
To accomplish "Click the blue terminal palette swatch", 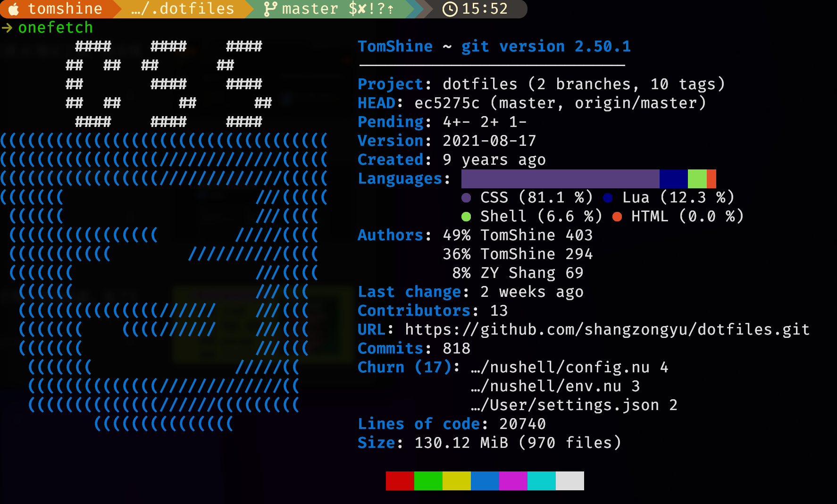I will coord(485,481).
